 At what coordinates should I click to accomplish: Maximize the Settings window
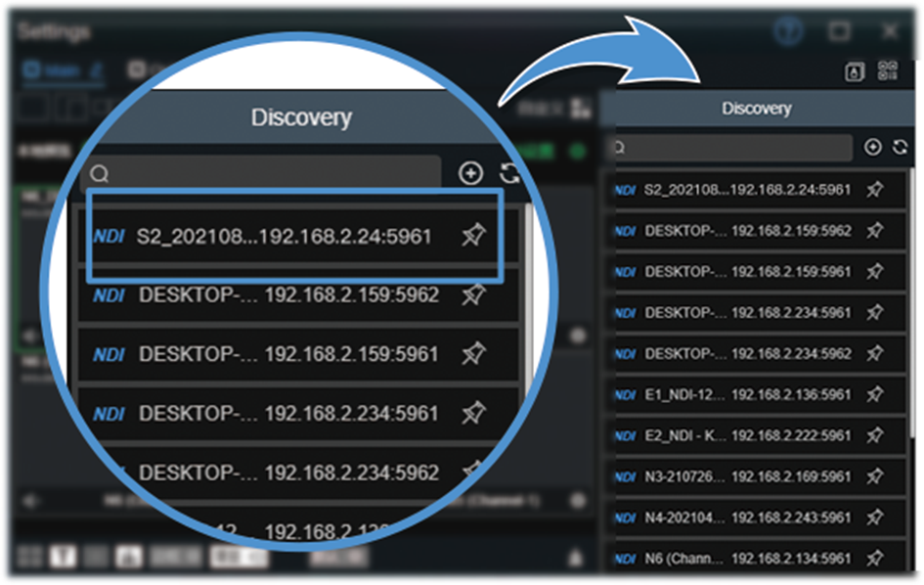[x=839, y=30]
